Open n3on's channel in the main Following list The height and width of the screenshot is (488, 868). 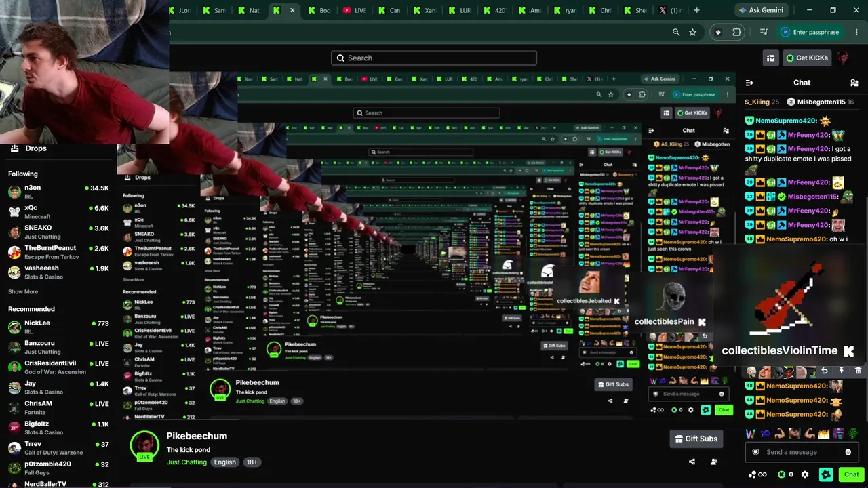[x=58, y=192]
